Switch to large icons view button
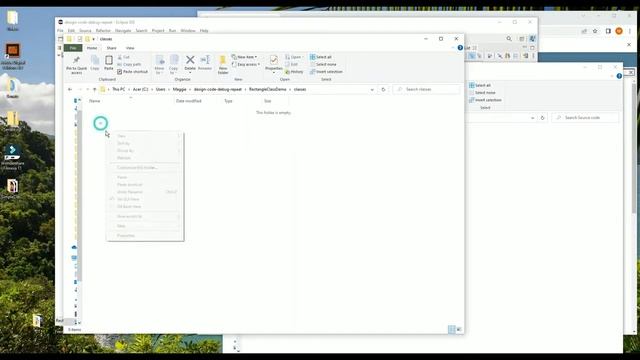 tap(459, 329)
